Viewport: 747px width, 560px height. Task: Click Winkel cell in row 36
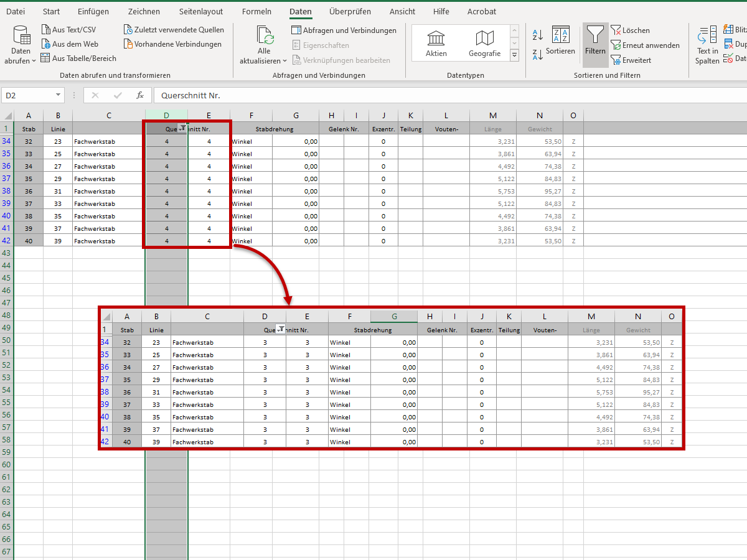point(251,166)
